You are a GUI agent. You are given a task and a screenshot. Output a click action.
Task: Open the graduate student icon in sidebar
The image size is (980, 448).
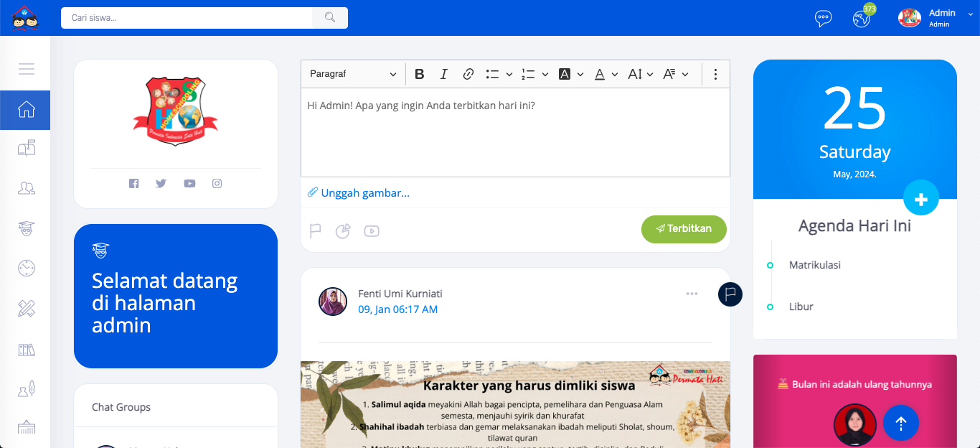click(26, 228)
